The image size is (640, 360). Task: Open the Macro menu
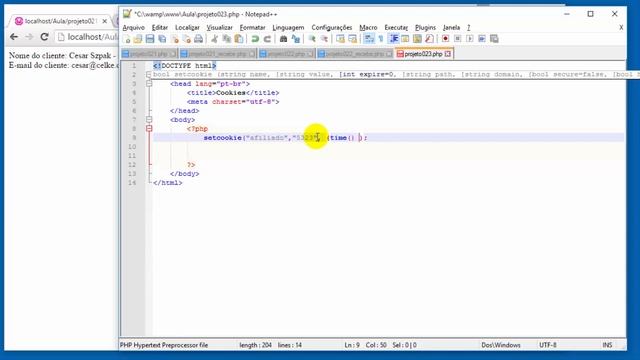[368, 27]
